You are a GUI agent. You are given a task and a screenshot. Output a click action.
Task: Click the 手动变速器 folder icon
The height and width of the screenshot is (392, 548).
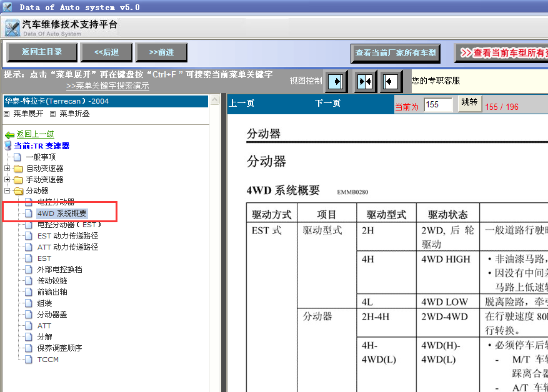18,180
